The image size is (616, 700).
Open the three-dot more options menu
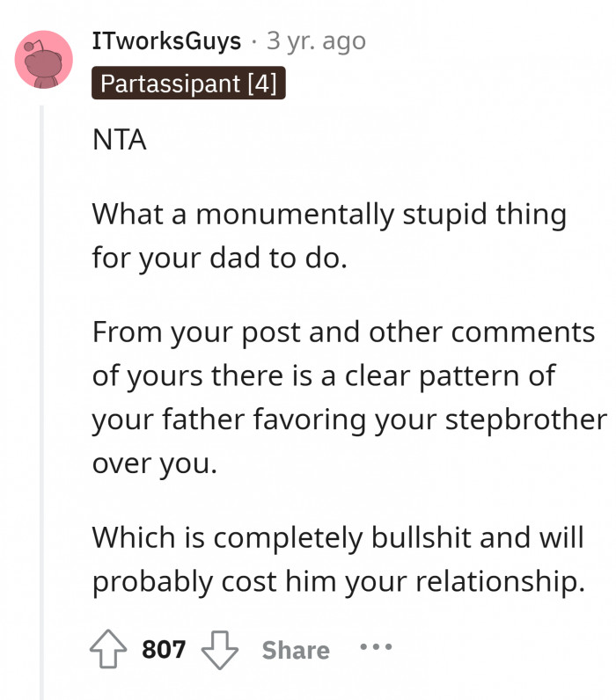point(375,648)
